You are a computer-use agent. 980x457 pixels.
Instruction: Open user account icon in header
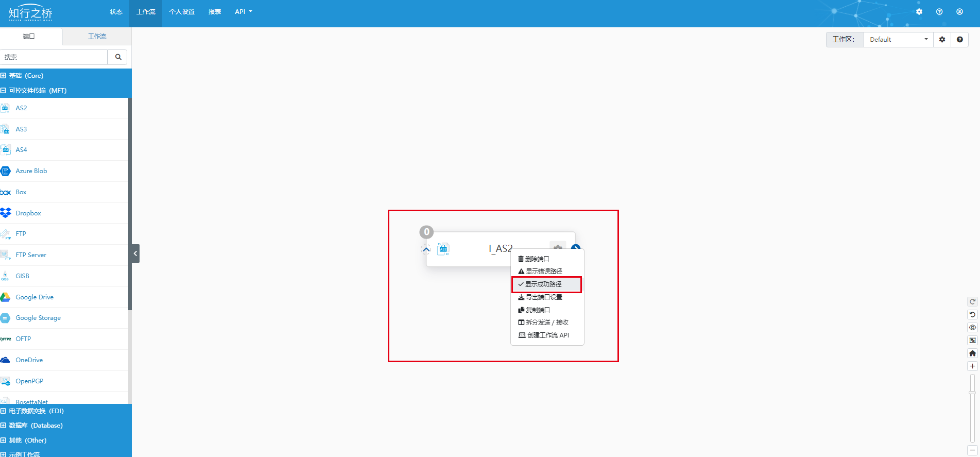(x=959, y=12)
